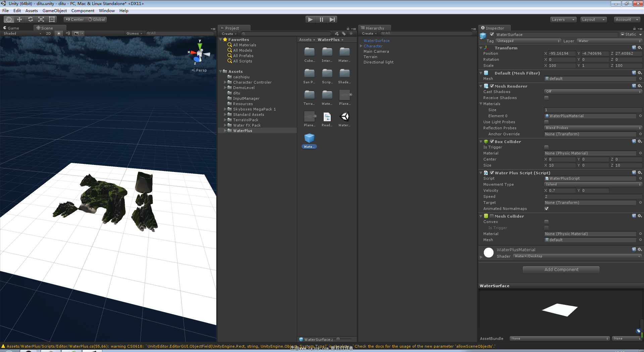Pause the game playback
The width and height of the screenshot is (644, 352).
[x=321, y=19]
